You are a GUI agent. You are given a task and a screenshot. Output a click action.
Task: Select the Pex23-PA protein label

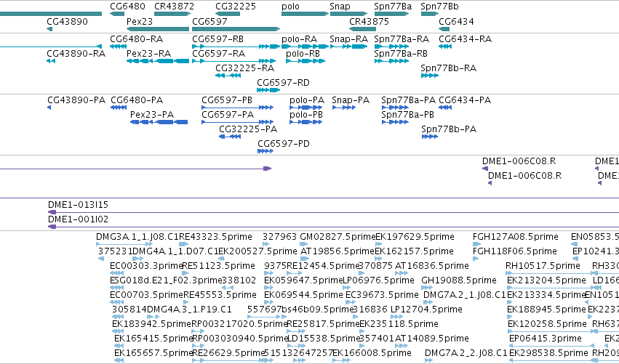click(x=152, y=114)
